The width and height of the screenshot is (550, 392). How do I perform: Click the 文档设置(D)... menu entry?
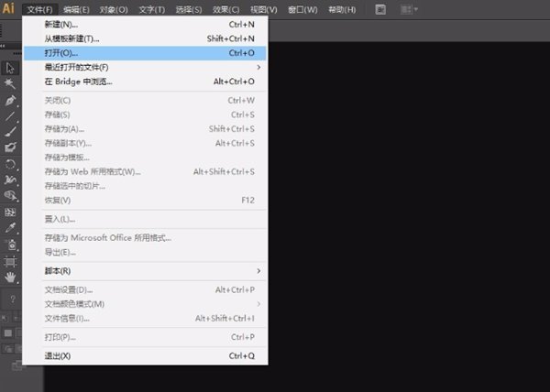[x=145, y=289]
